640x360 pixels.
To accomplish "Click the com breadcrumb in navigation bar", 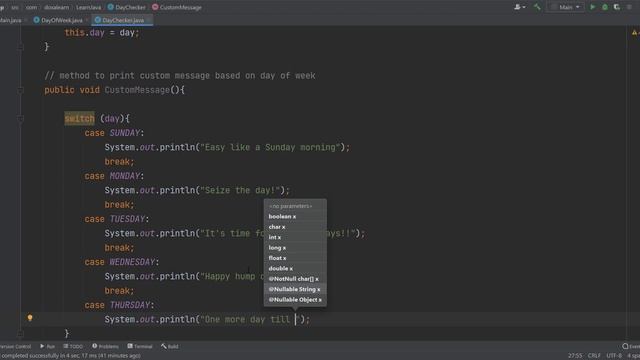I will click(x=31, y=7).
